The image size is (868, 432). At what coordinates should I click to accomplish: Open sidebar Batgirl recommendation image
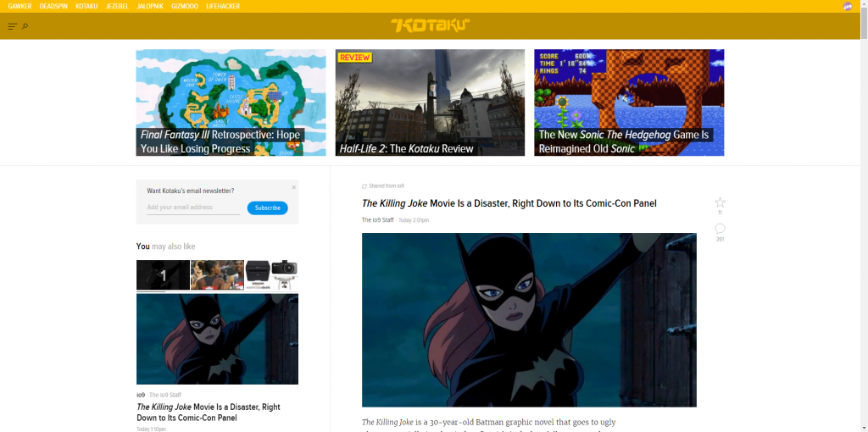pos(218,339)
